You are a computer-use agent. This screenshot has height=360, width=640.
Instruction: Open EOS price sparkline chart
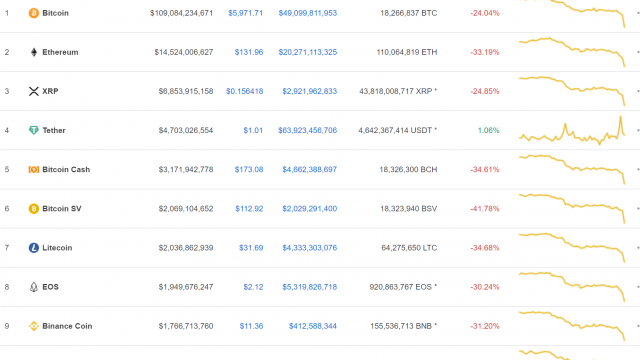click(x=572, y=287)
